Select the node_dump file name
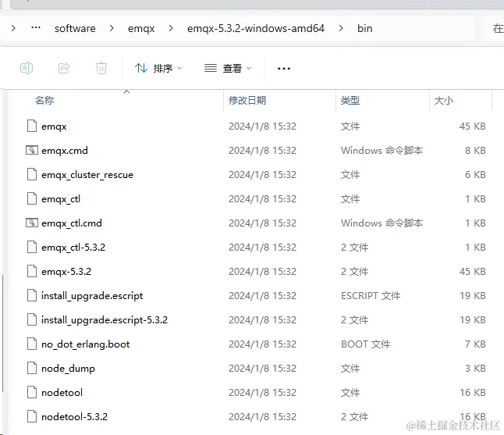 tap(68, 369)
